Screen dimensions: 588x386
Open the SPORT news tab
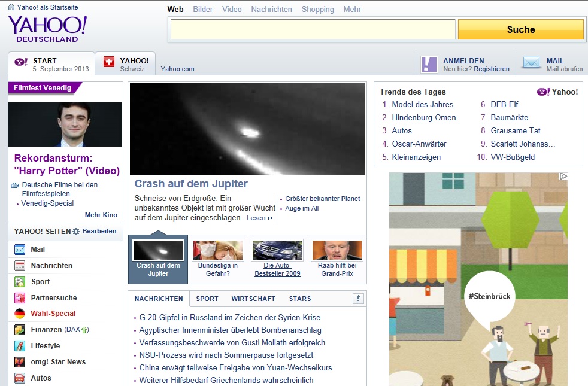[207, 299]
